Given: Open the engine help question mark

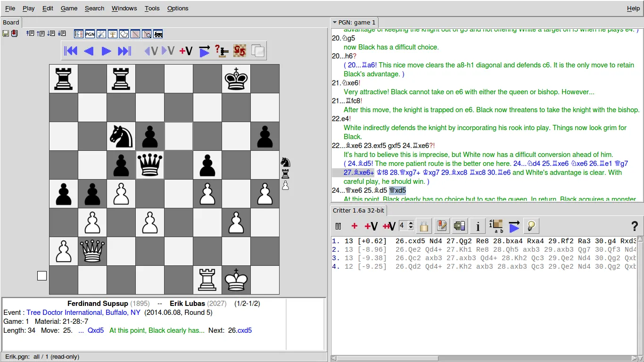Looking at the screenshot, I should [x=634, y=226].
